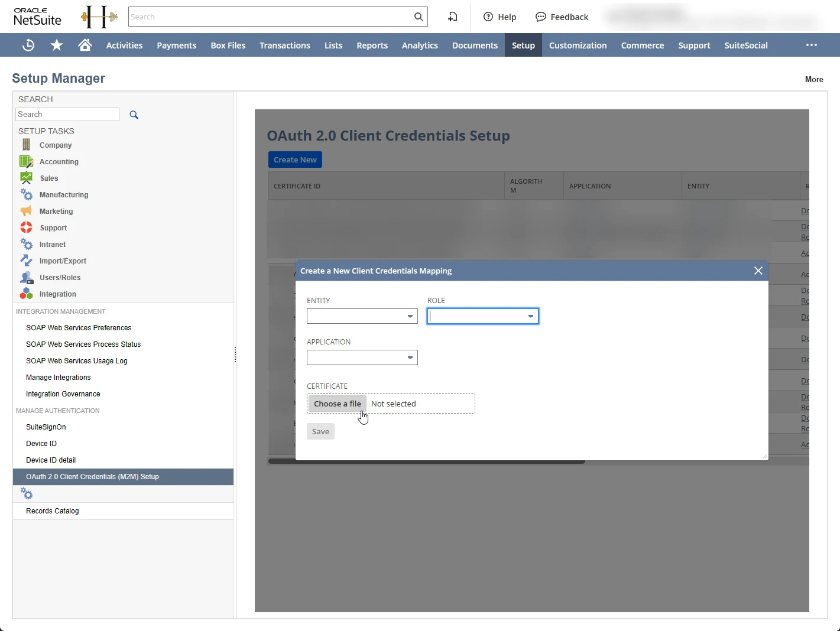Click the Help question mark icon
Screen dimensions: 840x631
(x=488, y=17)
